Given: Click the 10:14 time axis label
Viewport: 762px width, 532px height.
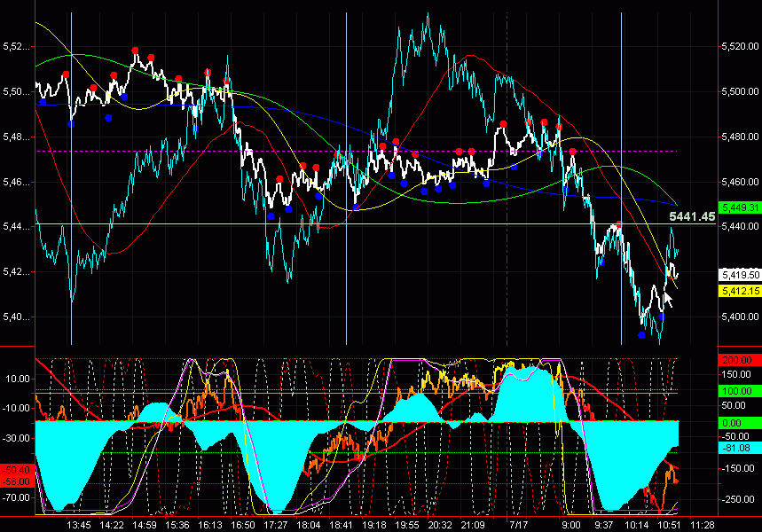Looking at the screenshot, I should tap(637, 525).
